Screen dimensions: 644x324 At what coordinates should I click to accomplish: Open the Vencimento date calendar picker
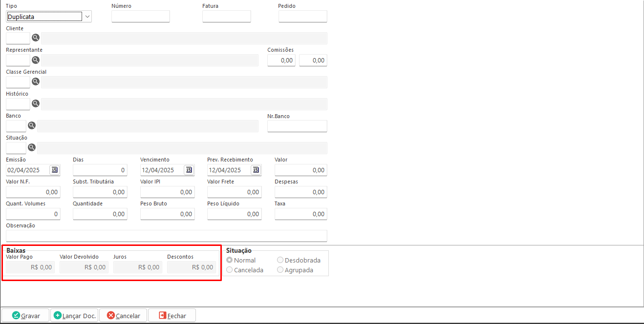189,170
